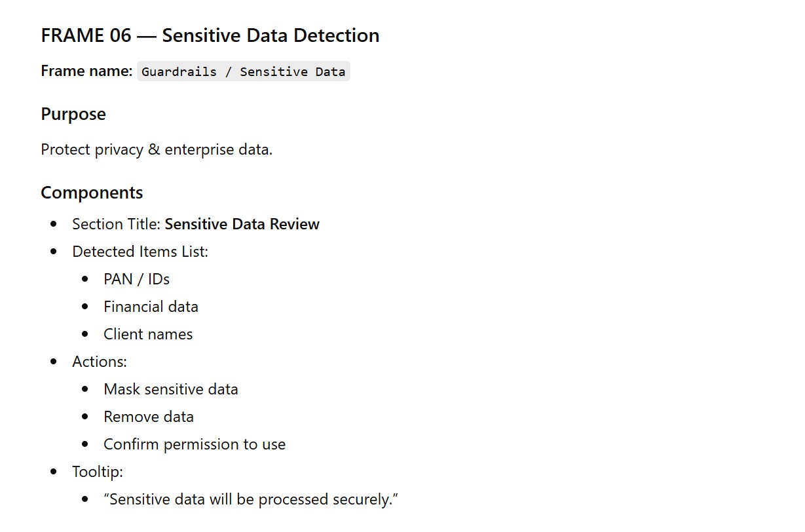Click the "Components" heading
The image size is (805, 532).
coord(92,193)
